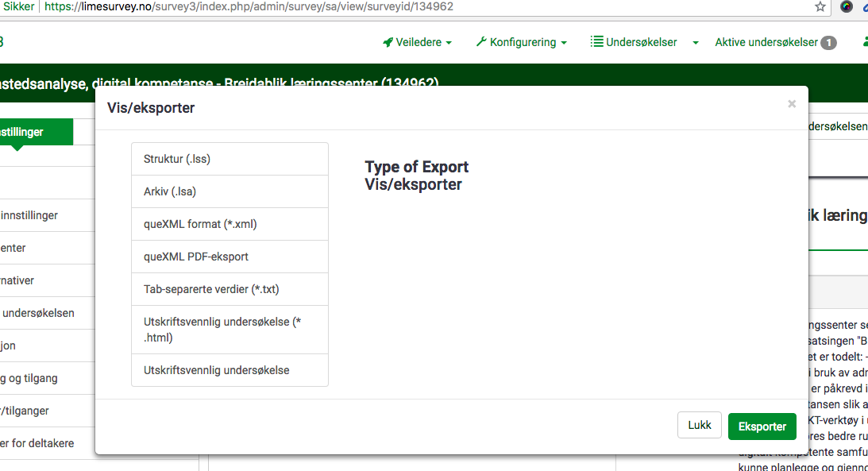Select the last Utskriftsvennlig undersøkelse entry
Viewport: 868px width, 471px height.
pyautogui.click(x=230, y=370)
